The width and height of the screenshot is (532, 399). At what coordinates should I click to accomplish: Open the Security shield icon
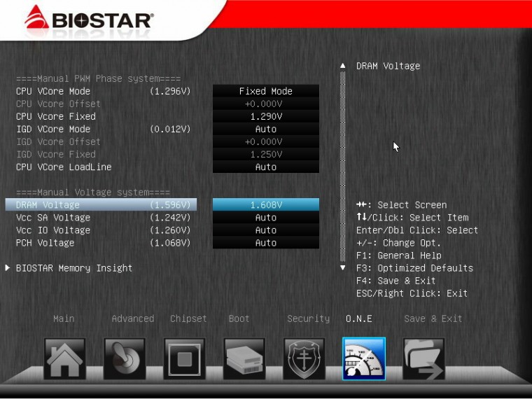click(x=304, y=358)
